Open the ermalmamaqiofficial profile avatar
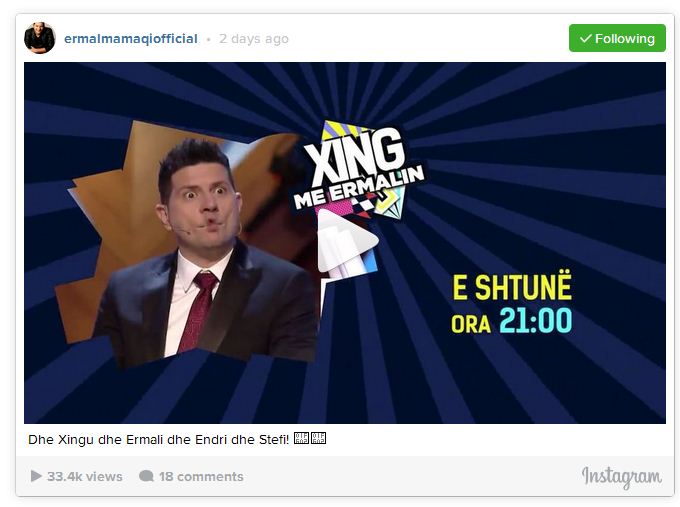Viewport: 680px width, 507px height. (40, 38)
